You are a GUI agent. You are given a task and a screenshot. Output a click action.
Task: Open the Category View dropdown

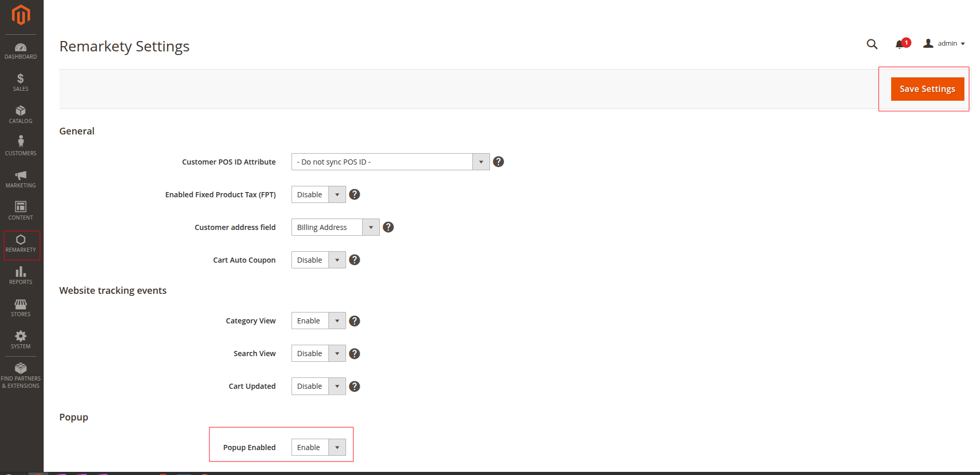click(x=319, y=321)
